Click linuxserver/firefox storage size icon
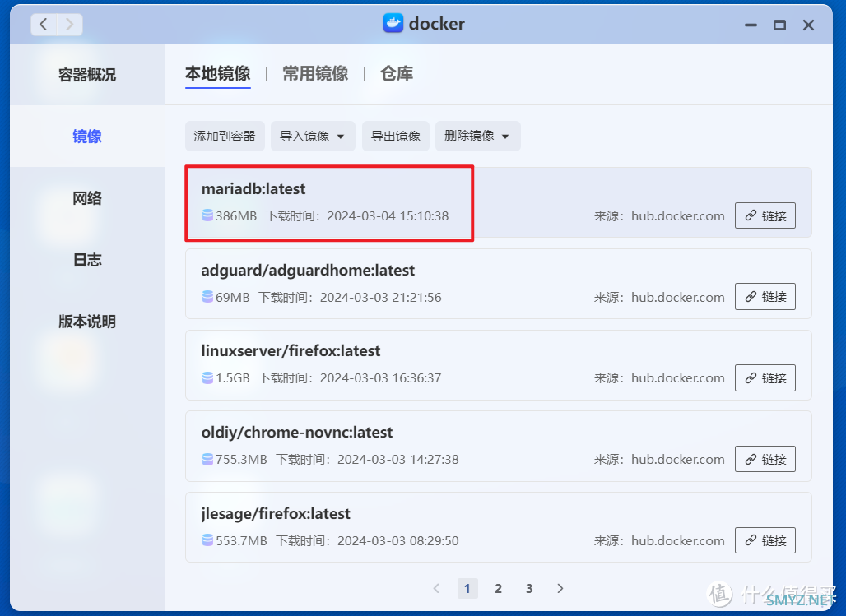The width and height of the screenshot is (846, 616). (207, 378)
